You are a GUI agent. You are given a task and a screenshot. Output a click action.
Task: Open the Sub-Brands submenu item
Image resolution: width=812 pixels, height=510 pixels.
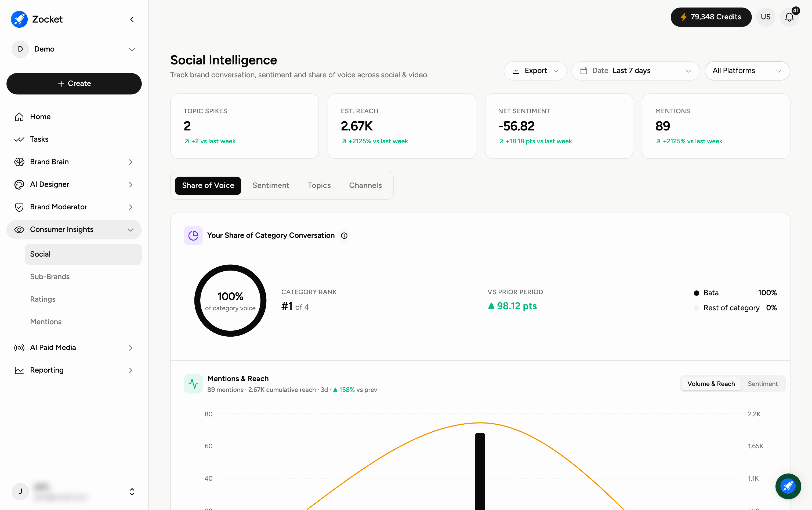[x=83, y=277]
